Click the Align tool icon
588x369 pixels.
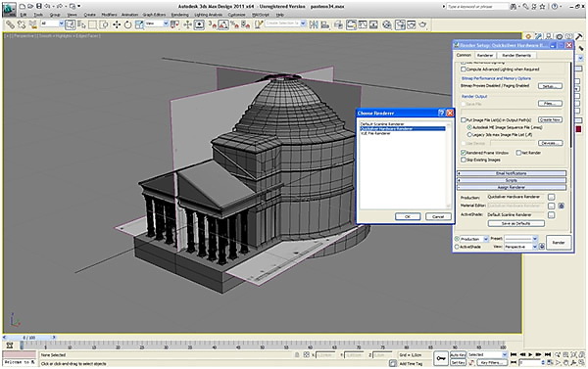click(325, 24)
